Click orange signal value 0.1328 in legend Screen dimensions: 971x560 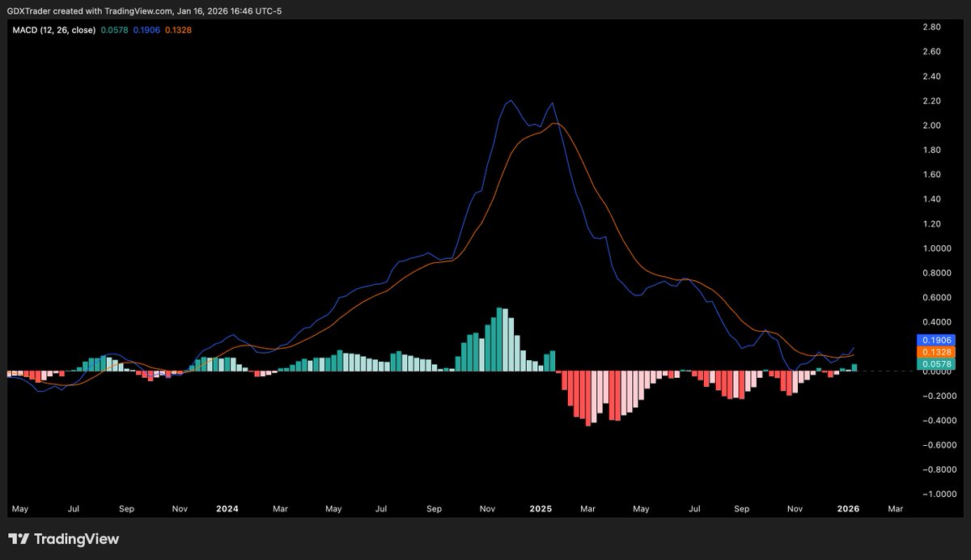click(x=178, y=30)
